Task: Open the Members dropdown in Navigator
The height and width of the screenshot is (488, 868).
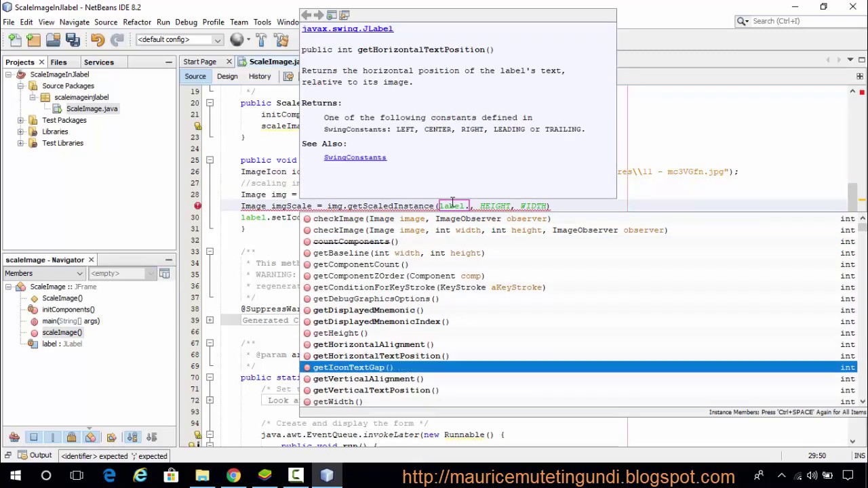Action: tap(44, 274)
